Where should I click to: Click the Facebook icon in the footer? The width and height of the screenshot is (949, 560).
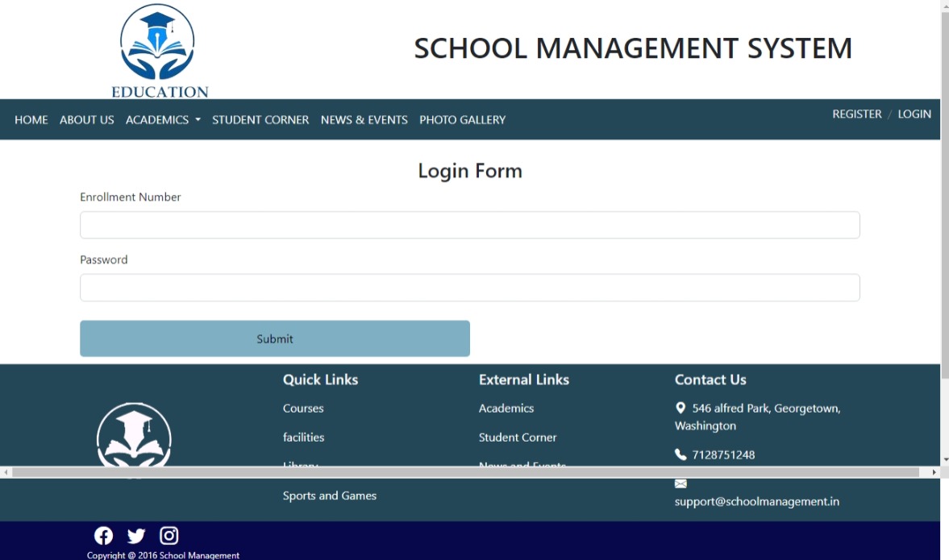(x=103, y=535)
